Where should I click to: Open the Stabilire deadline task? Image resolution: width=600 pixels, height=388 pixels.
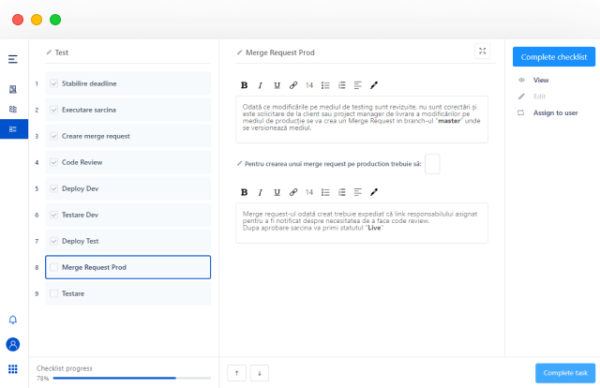[x=128, y=83]
